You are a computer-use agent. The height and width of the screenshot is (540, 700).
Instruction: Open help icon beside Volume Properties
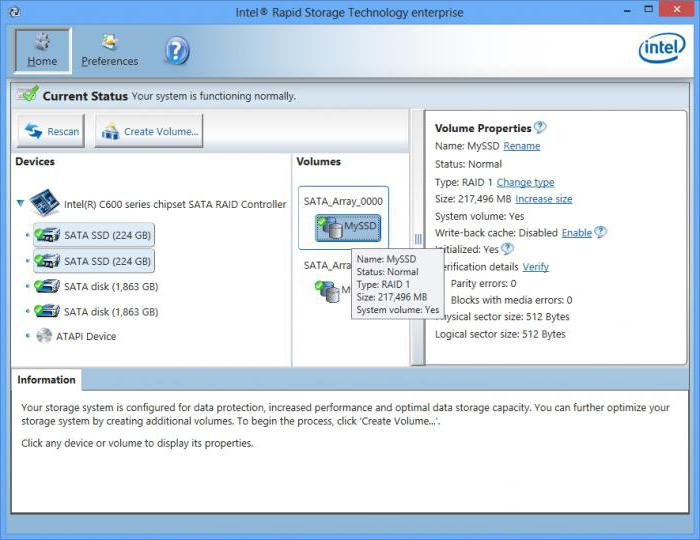coord(540,128)
